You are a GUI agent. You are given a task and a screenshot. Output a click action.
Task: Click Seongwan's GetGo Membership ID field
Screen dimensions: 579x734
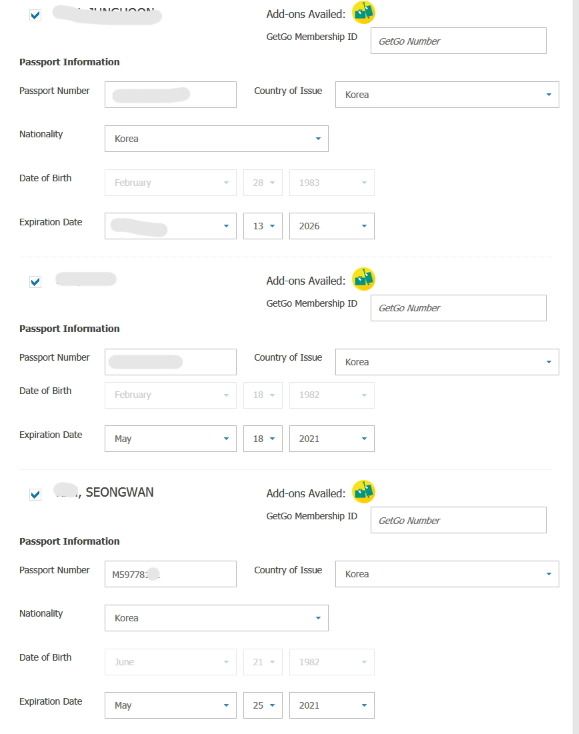click(x=458, y=520)
